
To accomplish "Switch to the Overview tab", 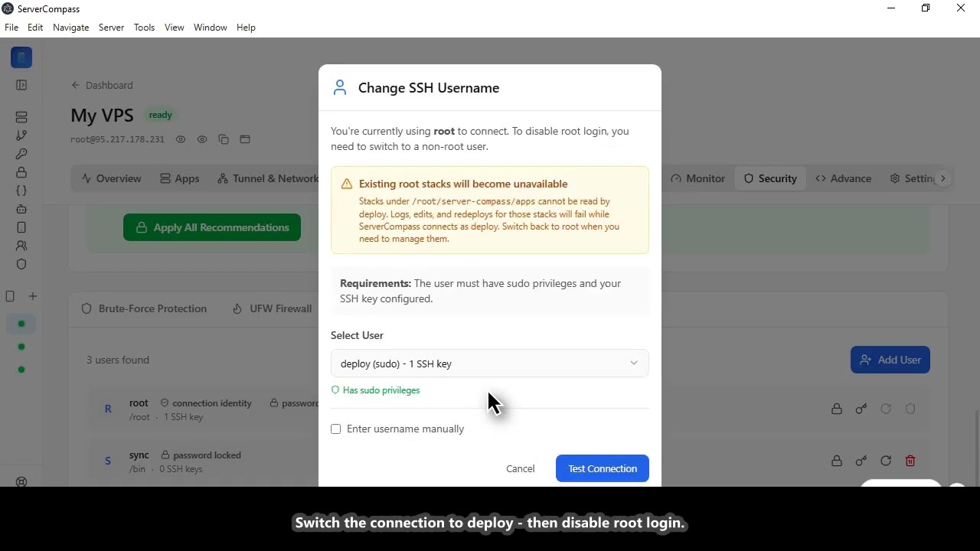I will (111, 178).
